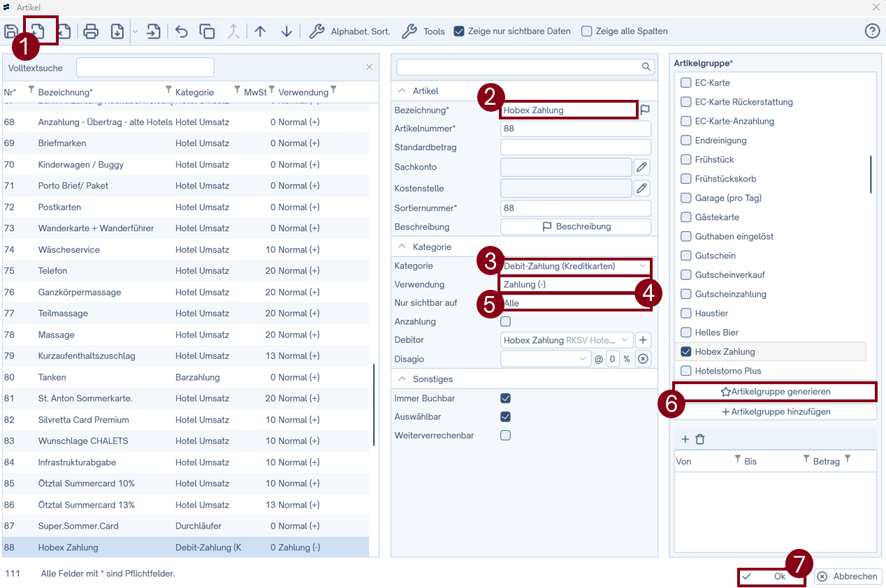
Task: Click the print icon in the toolbar
Action: point(91,31)
